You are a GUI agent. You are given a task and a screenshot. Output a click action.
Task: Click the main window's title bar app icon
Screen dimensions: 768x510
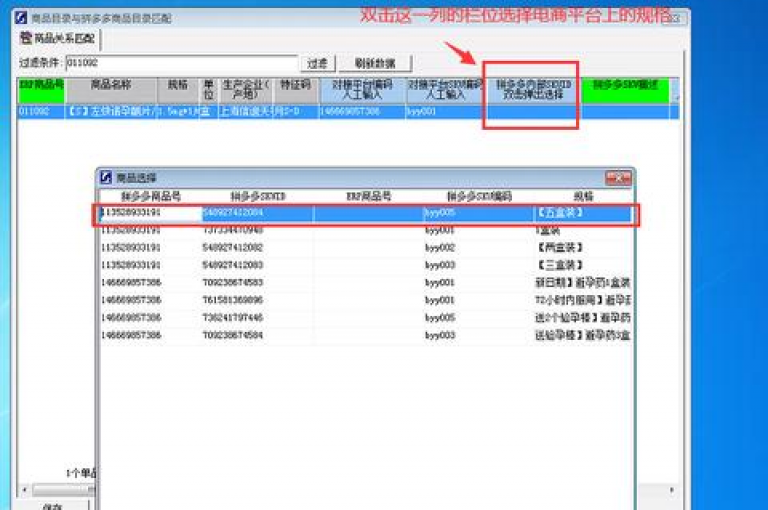point(21,18)
